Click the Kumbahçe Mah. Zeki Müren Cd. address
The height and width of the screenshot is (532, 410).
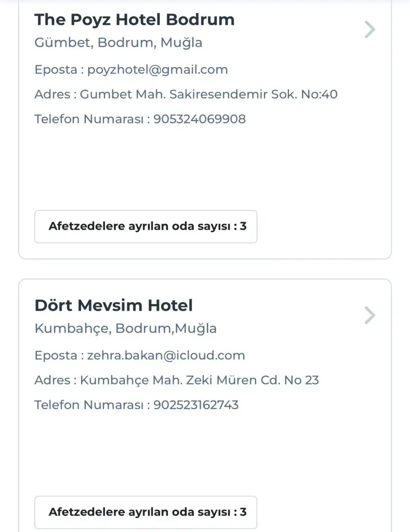pos(200,380)
